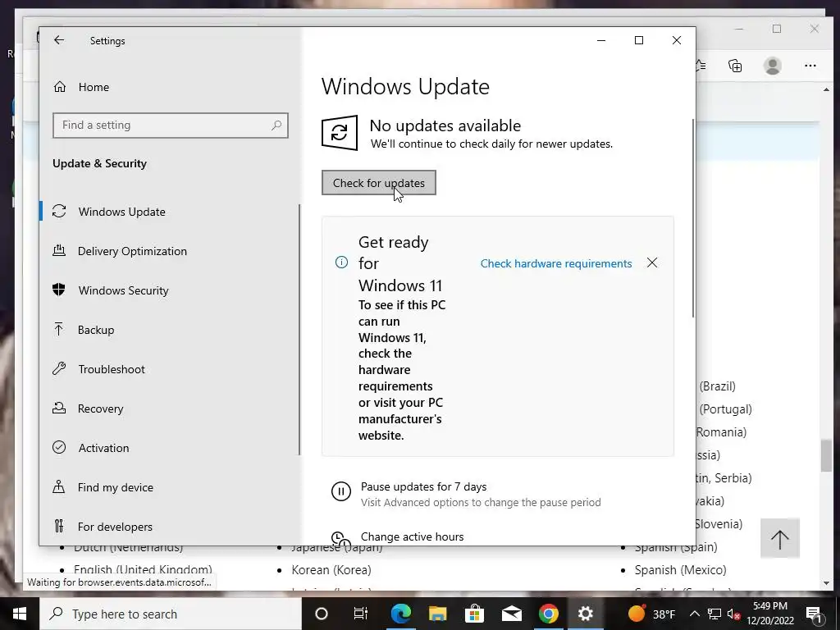Open File Explorer from the taskbar
840x630 pixels.
437,614
